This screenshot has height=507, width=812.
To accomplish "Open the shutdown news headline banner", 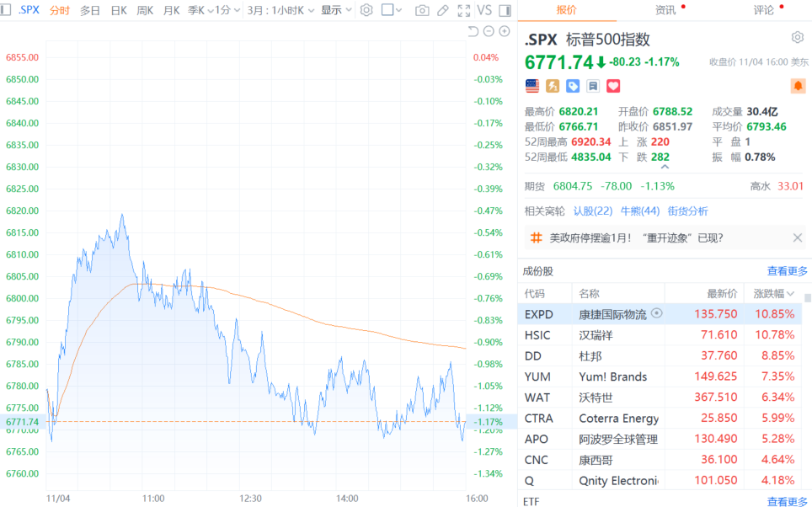I will [x=665, y=237].
